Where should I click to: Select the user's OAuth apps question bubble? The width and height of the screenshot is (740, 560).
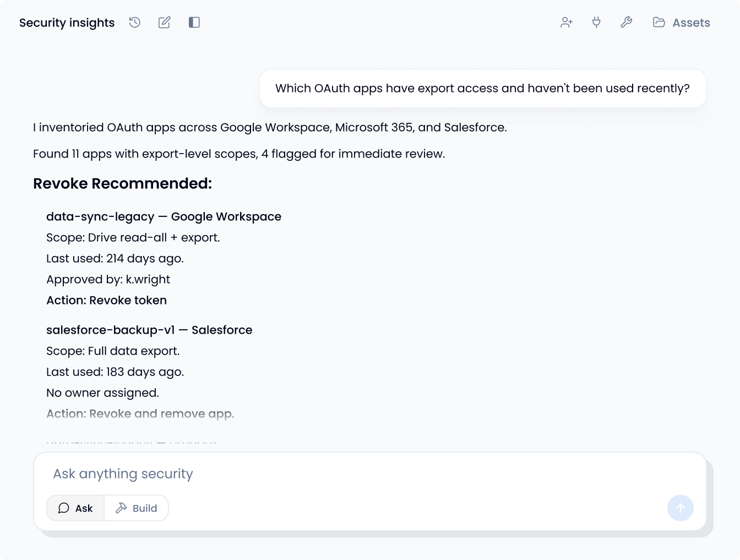[x=482, y=89]
